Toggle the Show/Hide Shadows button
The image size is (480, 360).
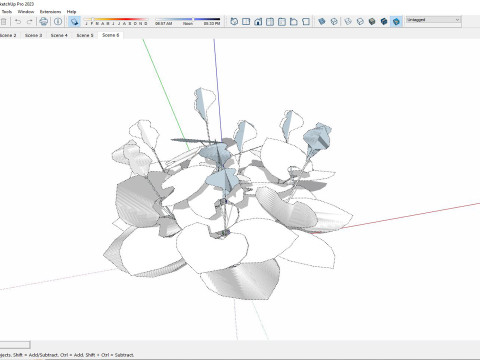[x=74, y=22]
